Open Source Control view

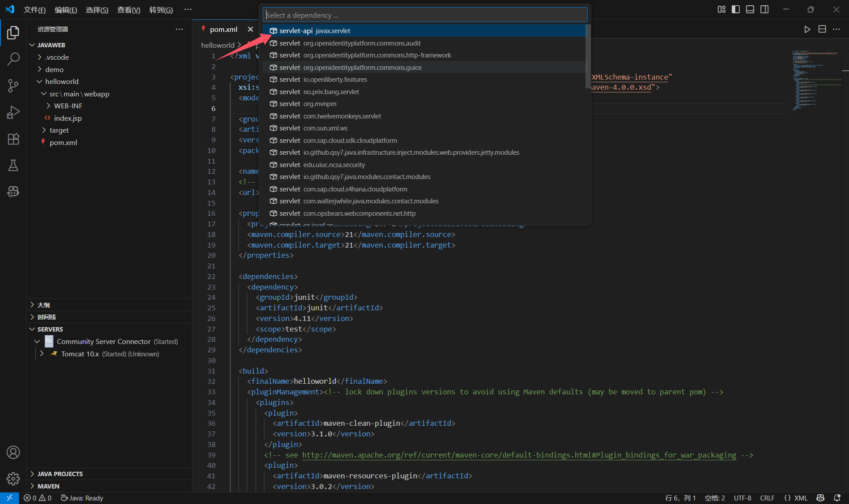13,85
